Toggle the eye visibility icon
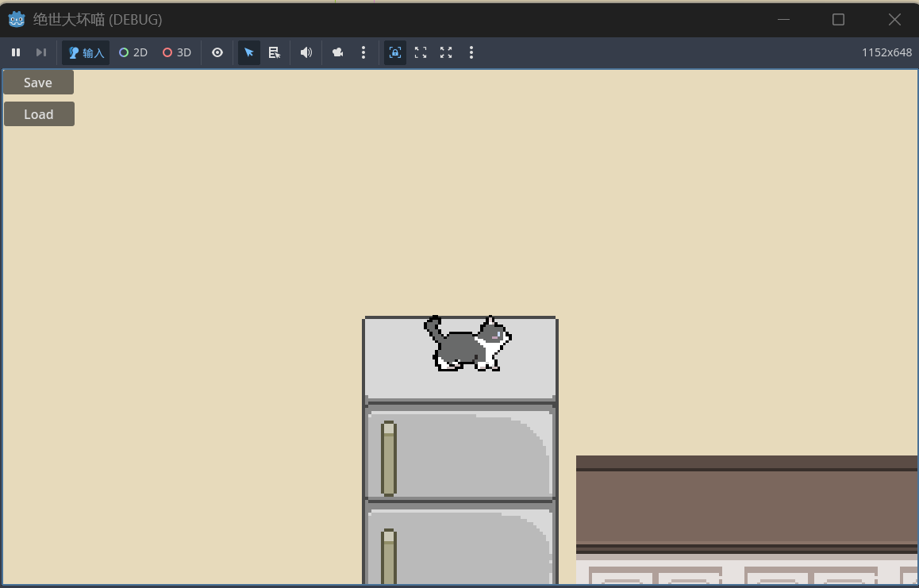The height and width of the screenshot is (588, 919). pyautogui.click(x=217, y=52)
